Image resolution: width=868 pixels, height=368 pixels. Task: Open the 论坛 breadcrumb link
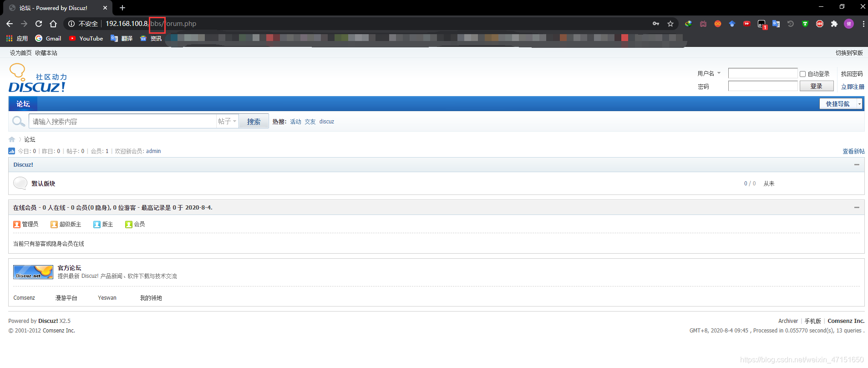(30, 139)
